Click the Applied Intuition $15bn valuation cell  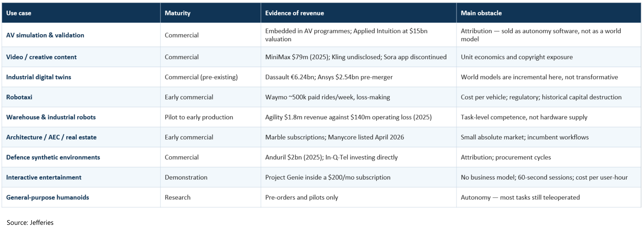click(x=359, y=35)
